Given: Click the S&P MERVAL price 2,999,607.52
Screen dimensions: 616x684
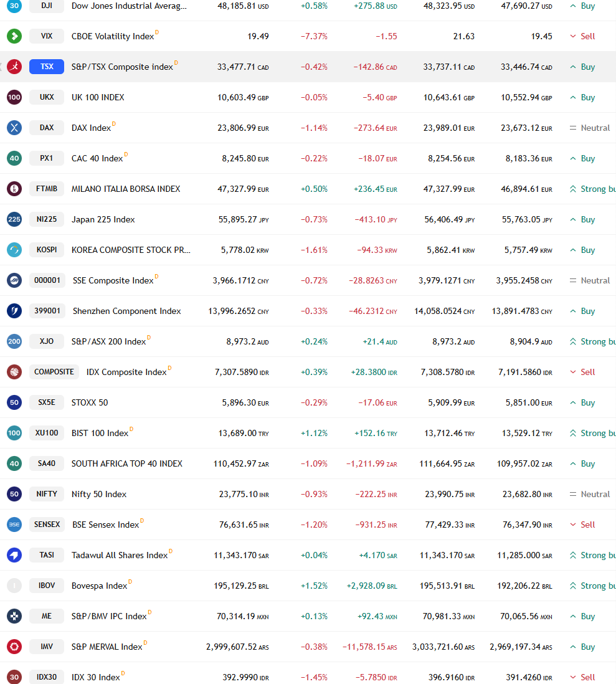Looking at the screenshot, I should click(x=237, y=647).
